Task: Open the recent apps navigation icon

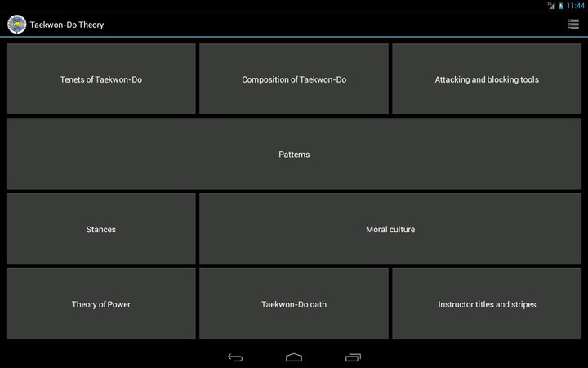Action: (353, 357)
